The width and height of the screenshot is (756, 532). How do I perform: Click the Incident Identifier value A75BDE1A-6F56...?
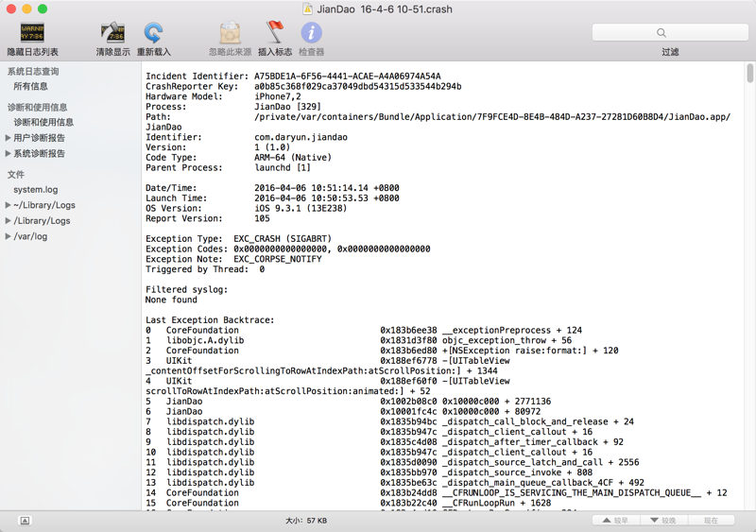[x=347, y=77]
